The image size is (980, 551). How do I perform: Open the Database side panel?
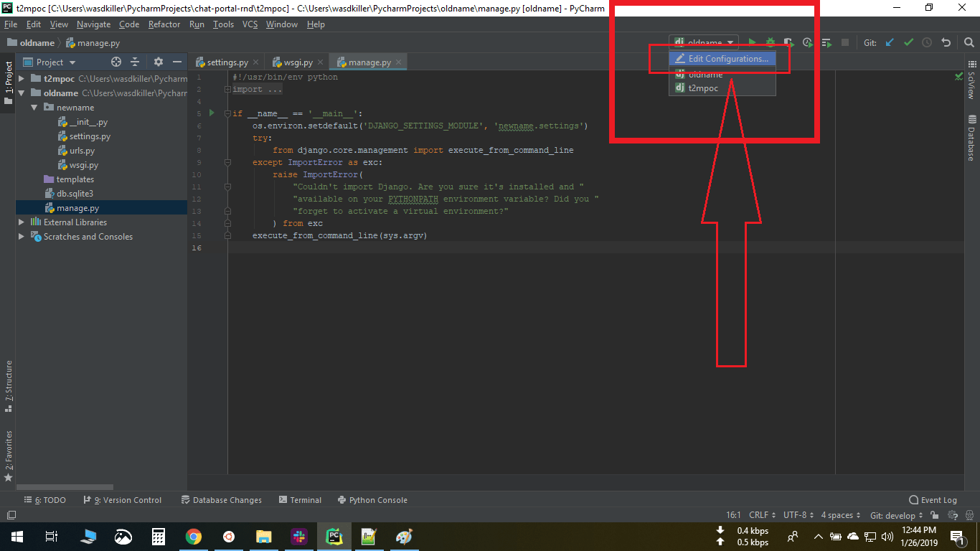click(971, 138)
